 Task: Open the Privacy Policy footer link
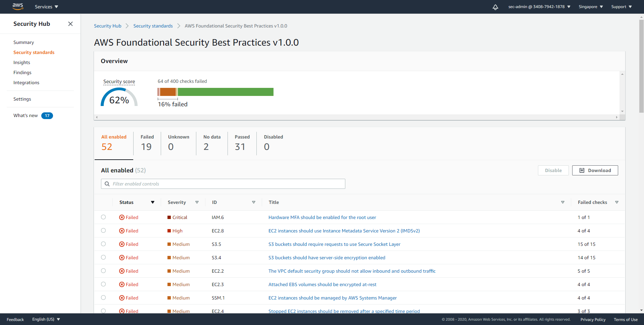[593, 320]
